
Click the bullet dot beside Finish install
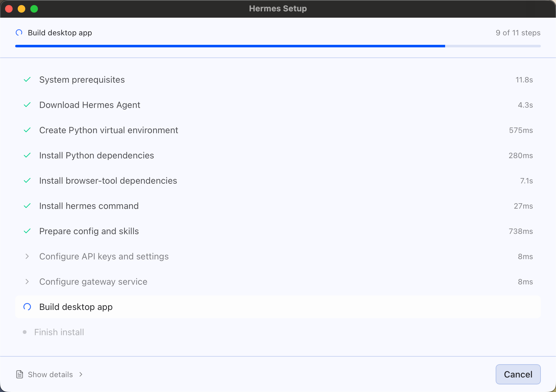[x=25, y=332]
